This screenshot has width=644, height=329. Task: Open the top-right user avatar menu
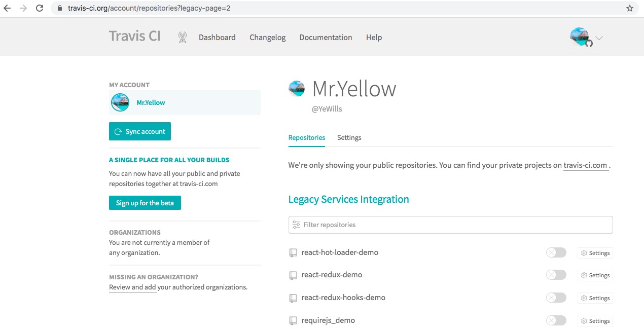581,37
